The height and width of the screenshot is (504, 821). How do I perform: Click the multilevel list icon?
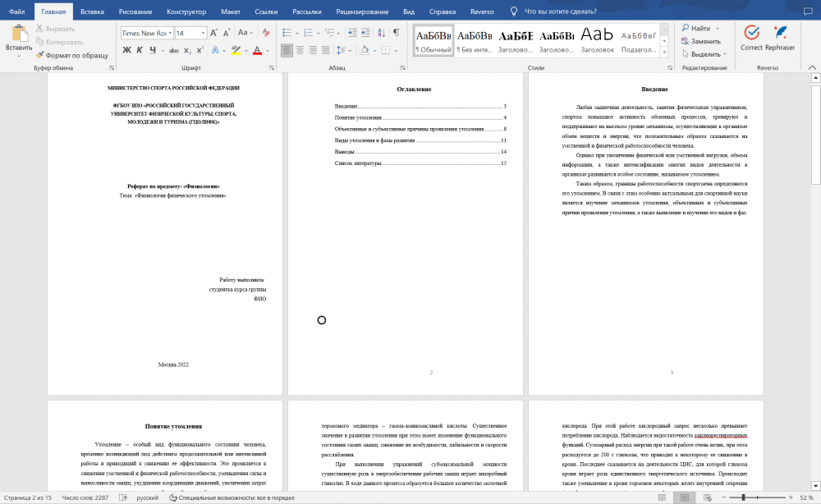pos(329,33)
